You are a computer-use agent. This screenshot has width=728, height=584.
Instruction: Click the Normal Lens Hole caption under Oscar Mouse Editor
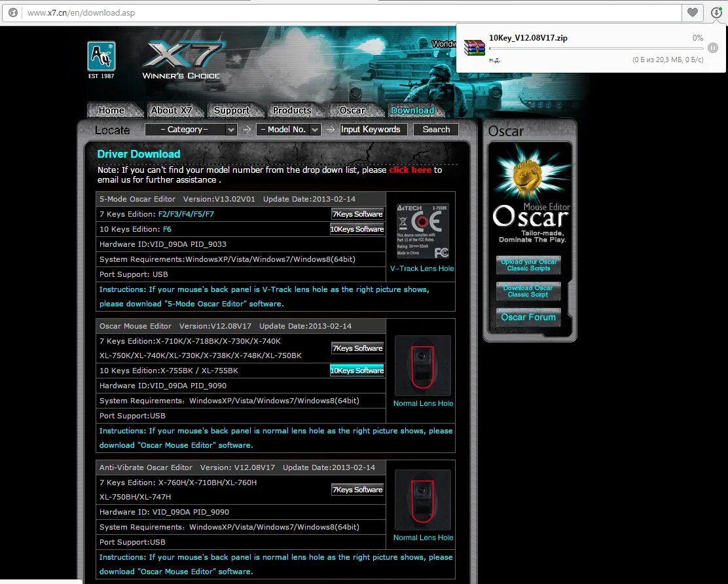(x=423, y=403)
